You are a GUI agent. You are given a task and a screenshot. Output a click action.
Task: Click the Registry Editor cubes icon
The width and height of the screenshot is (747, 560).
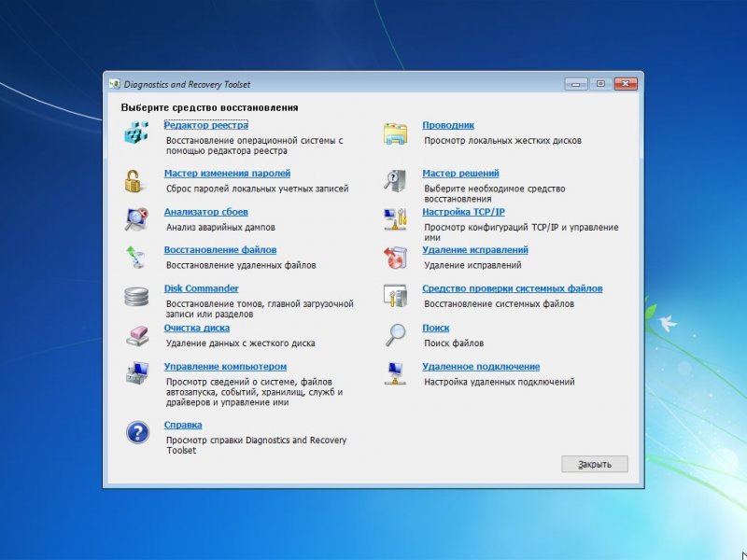pos(136,133)
